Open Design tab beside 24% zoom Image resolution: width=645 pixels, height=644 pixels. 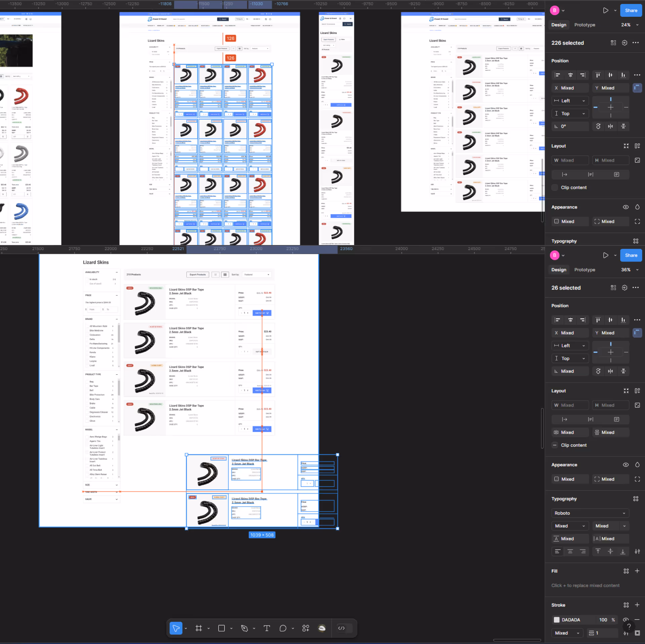559,25
